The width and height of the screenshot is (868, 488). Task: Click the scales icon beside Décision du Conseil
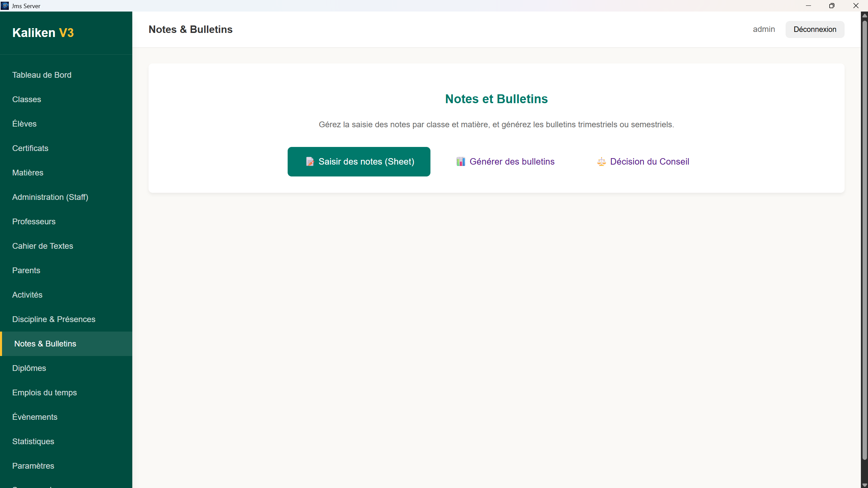tap(601, 162)
